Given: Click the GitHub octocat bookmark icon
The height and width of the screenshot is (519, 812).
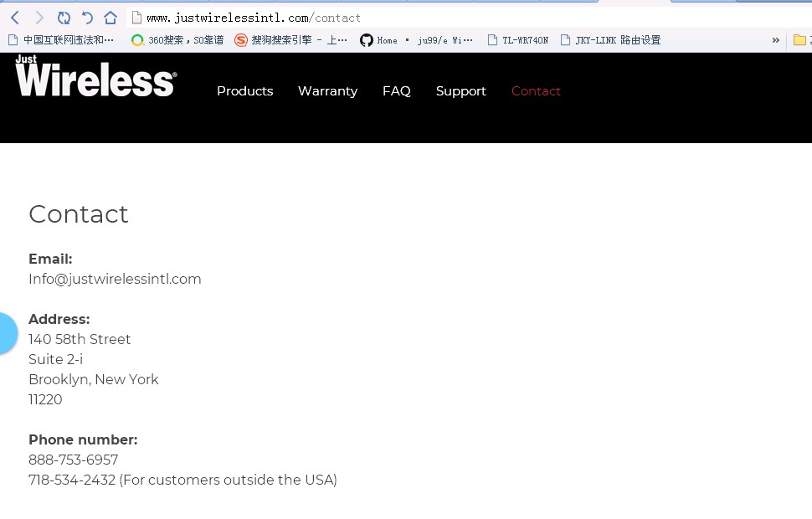Looking at the screenshot, I should [366, 40].
